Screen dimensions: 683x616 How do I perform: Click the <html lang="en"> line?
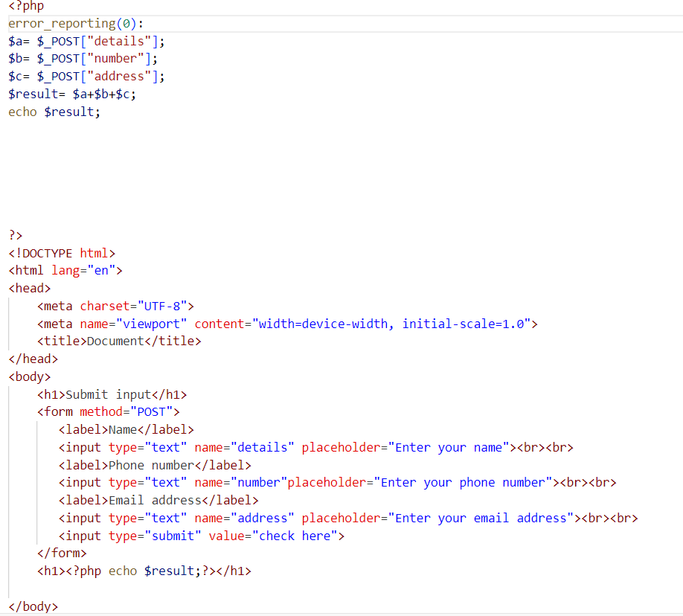[65, 271]
